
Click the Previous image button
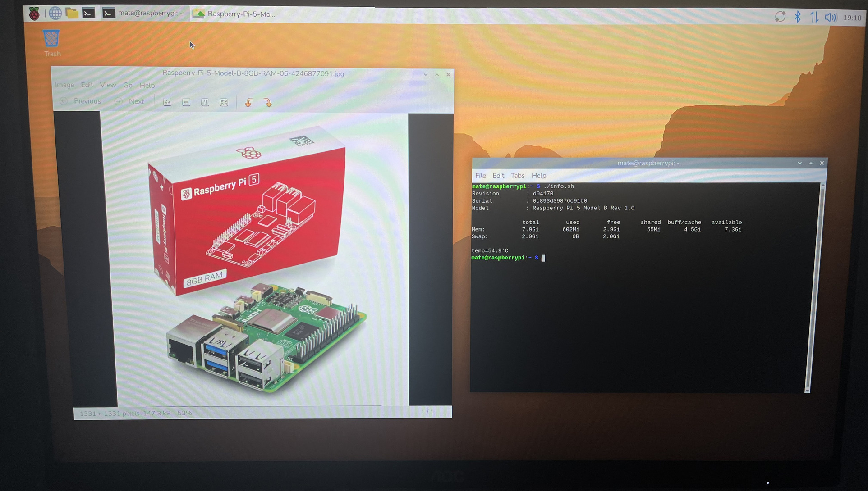pos(81,101)
